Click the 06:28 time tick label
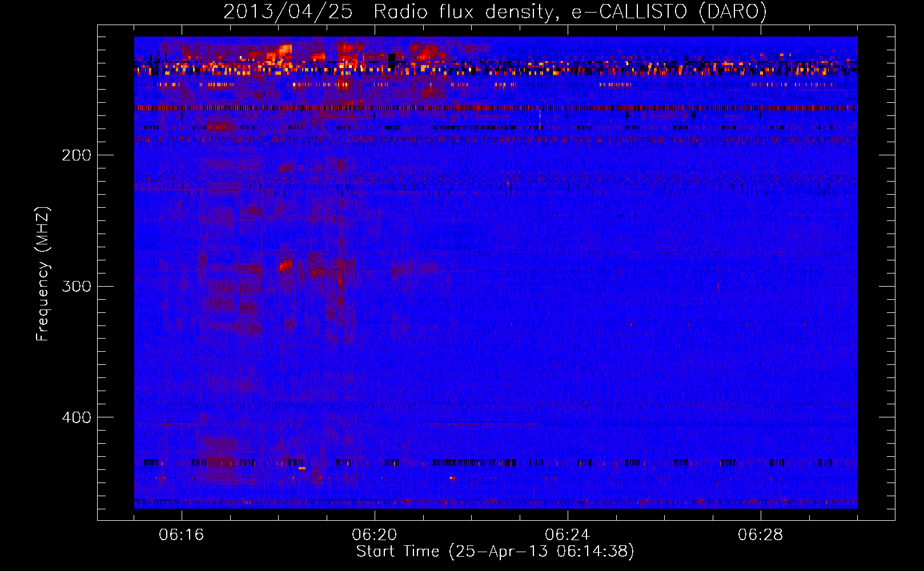Viewport: 924px width, 571px height. 761,535
